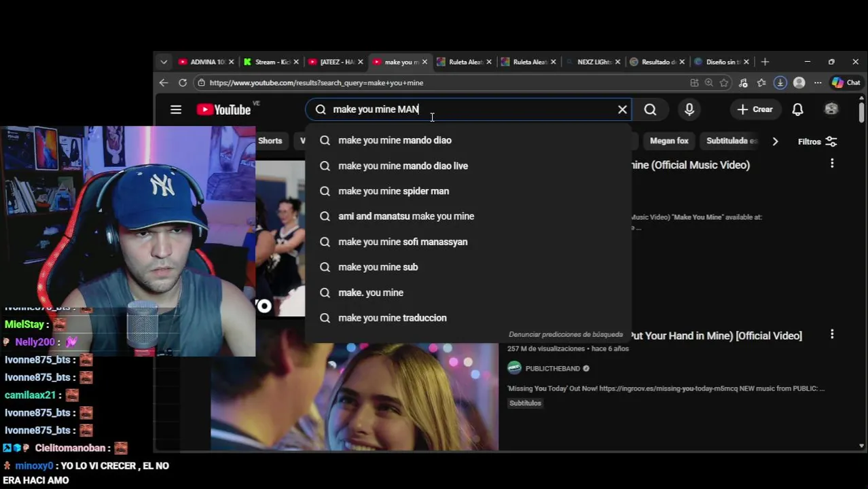Viewport: 868px width, 489px height.
Task: Click Denunciar predicciones de búsqueda link
Action: point(566,335)
